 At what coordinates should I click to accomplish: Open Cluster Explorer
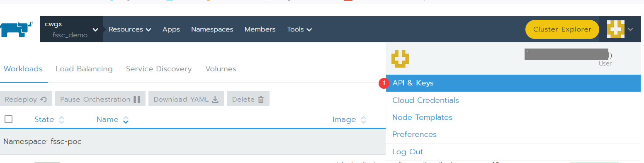pyautogui.click(x=562, y=29)
